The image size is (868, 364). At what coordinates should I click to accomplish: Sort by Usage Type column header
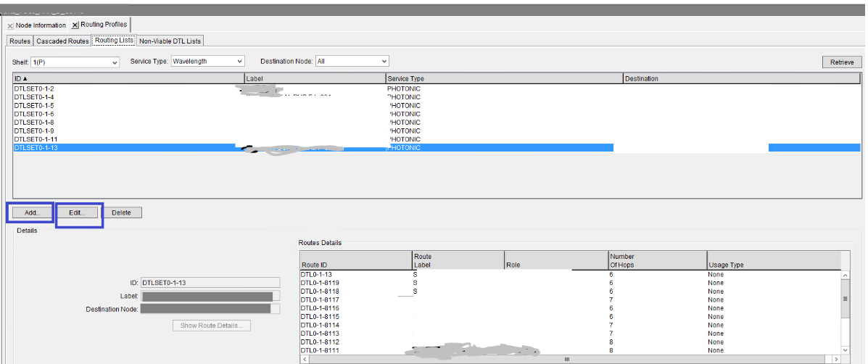[774, 260]
